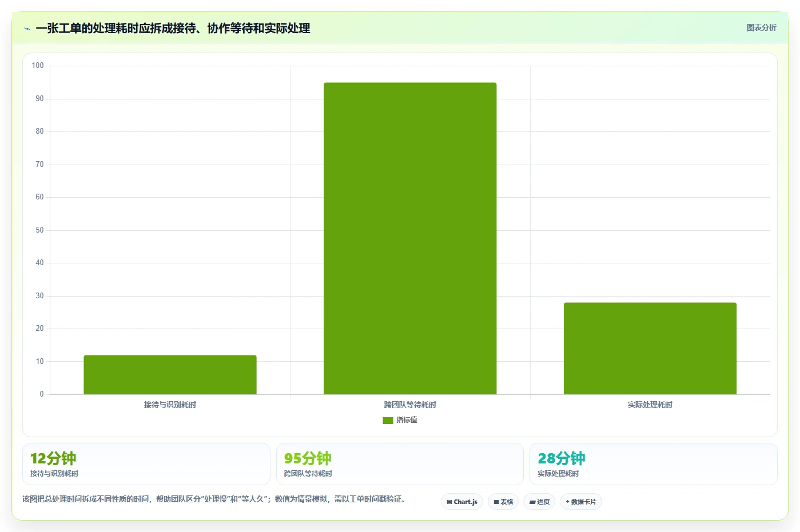Click the x-axis label 实际处理耗时
800x532 pixels.
(x=650, y=405)
